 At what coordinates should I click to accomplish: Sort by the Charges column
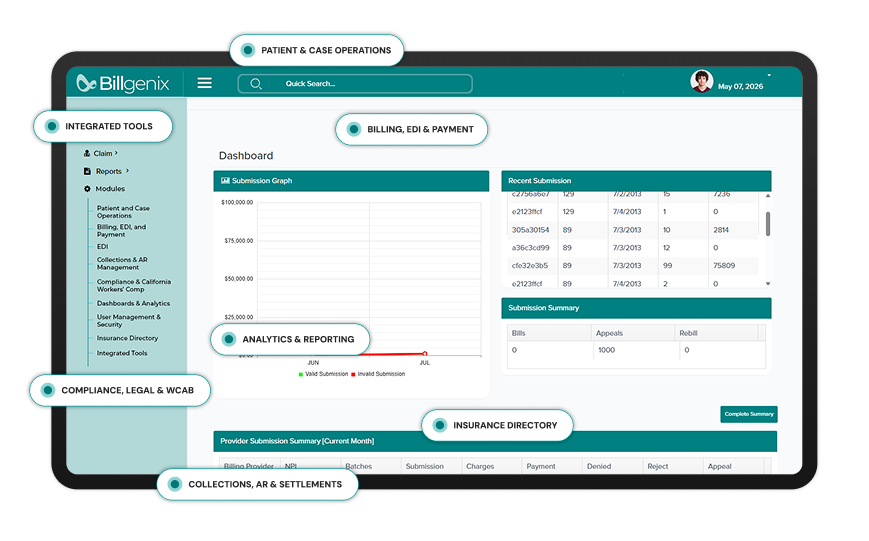pyautogui.click(x=480, y=466)
